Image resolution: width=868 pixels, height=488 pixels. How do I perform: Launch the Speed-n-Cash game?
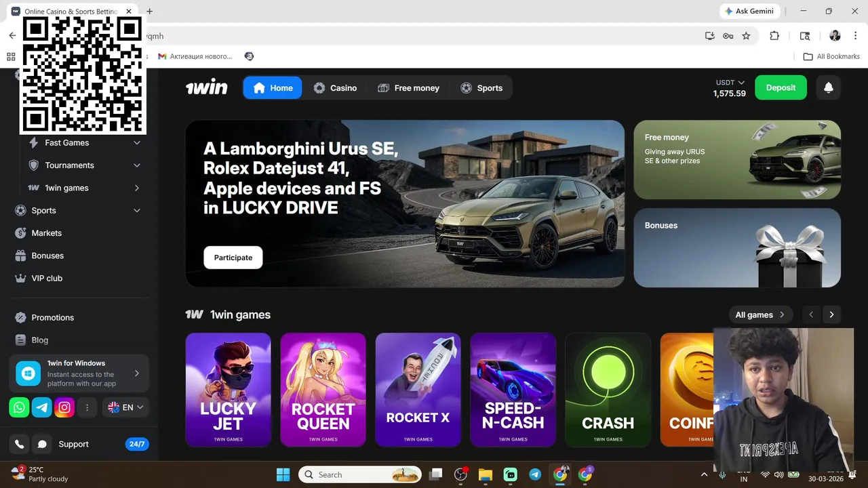513,390
